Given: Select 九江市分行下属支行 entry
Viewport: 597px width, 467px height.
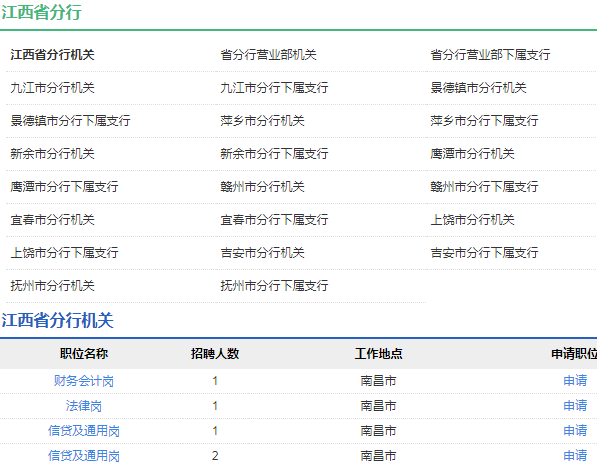Looking at the screenshot, I should coord(274,88).
